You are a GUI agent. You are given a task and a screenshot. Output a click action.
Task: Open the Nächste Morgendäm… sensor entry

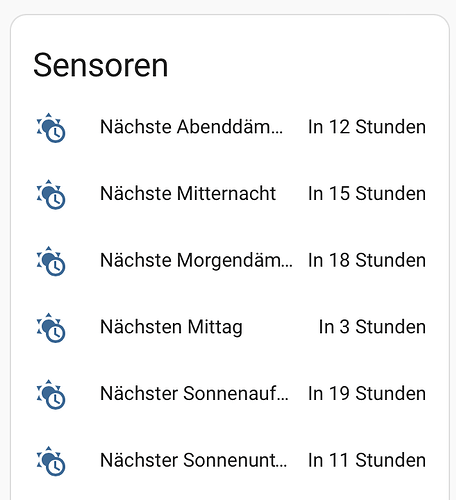196,260
